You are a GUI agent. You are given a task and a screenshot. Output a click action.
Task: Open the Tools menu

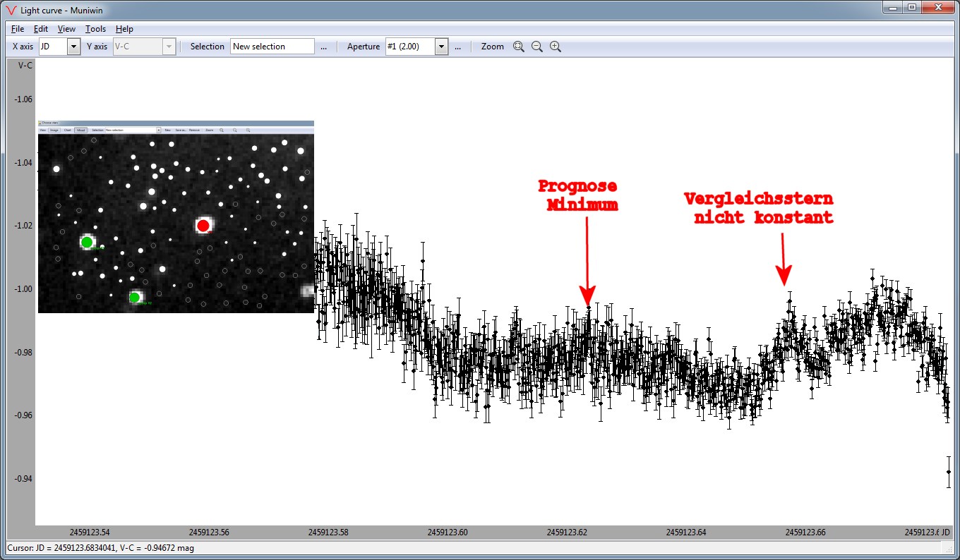(95, 29)
